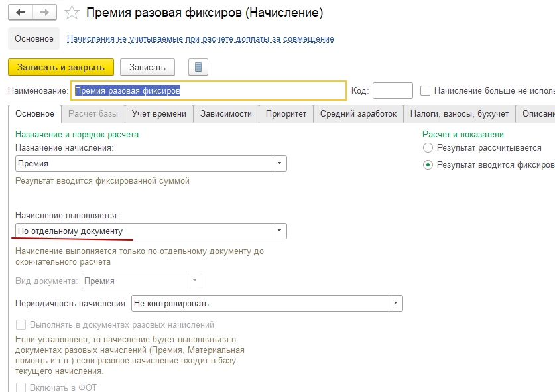Switch to the Учет времени tab
The width and height of the screenshot is (555, 392).
tap(159, 113)
